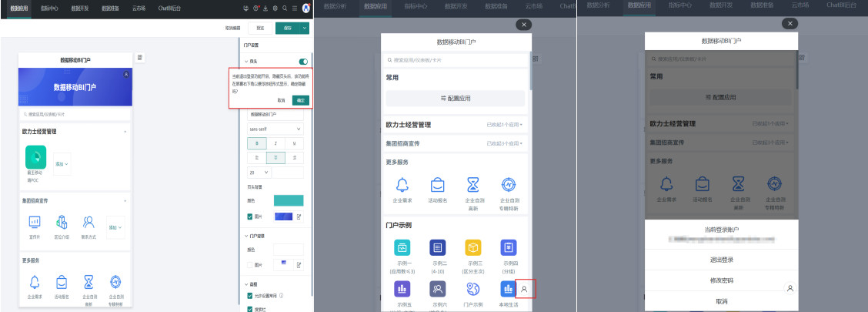Open the hamburger menu icon in editor header
The image size is (868, 312).
(295, 8)
